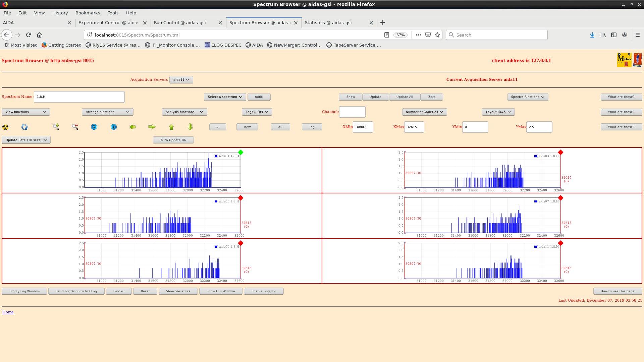The width and height of the screenshot is (644, 362).
Task: Click the Midas logo icon
Action: [x=624, y=60]
